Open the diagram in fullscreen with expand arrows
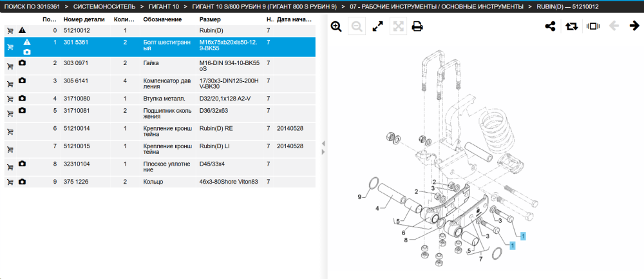The height and width of the screenshot is (279, 644). click(377, 26)
